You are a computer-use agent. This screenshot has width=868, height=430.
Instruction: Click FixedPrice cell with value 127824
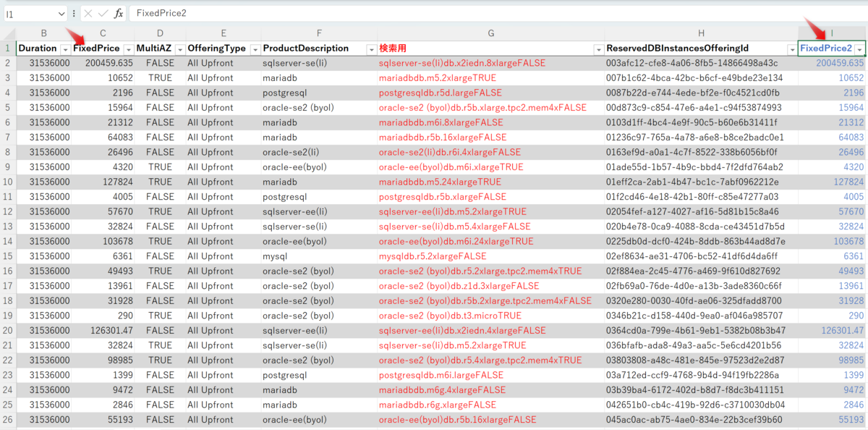pos(103,182)
